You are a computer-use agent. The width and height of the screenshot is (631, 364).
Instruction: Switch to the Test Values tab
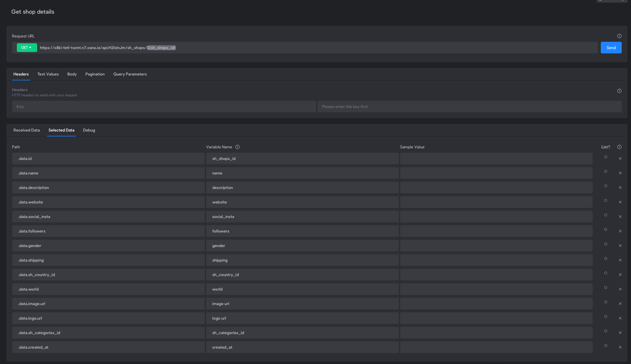coord(48,74)
